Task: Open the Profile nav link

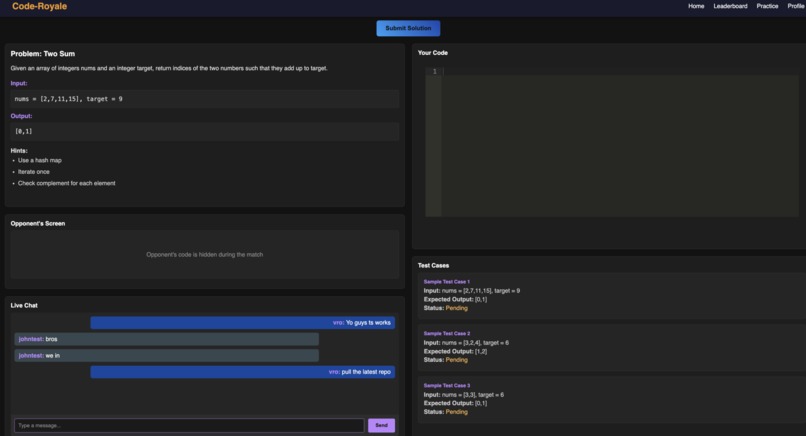Action: point(796,6)
